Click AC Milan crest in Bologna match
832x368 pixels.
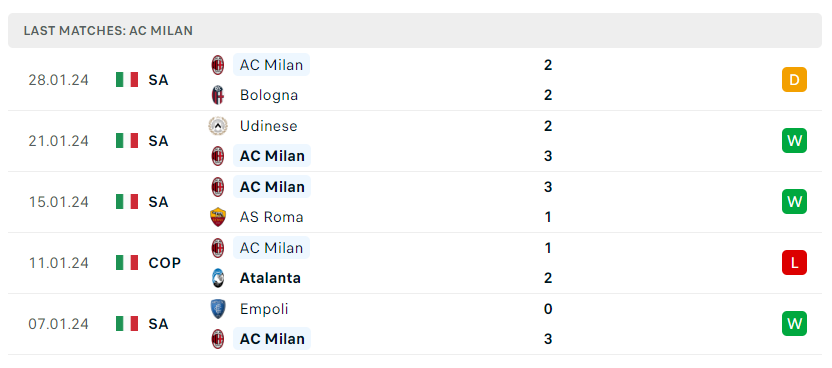[218, 65]
